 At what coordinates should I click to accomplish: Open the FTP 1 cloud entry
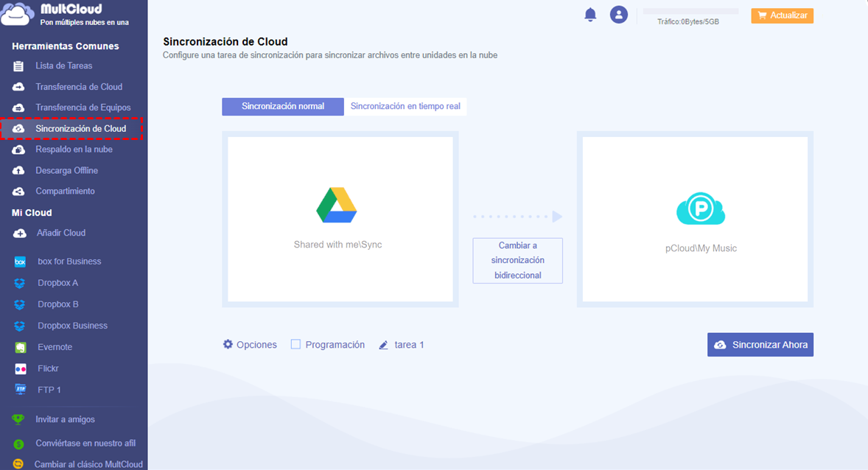click(x=49, y=390)
